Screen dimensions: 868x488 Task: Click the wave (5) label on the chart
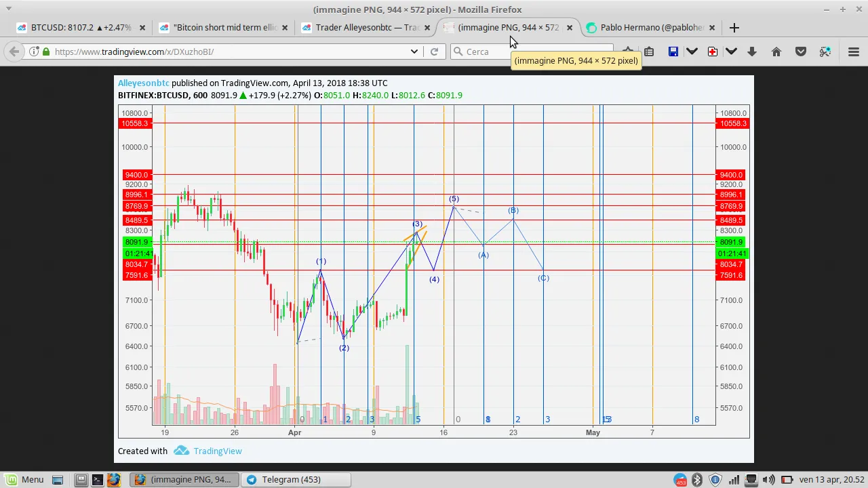(x=454, y=199)
